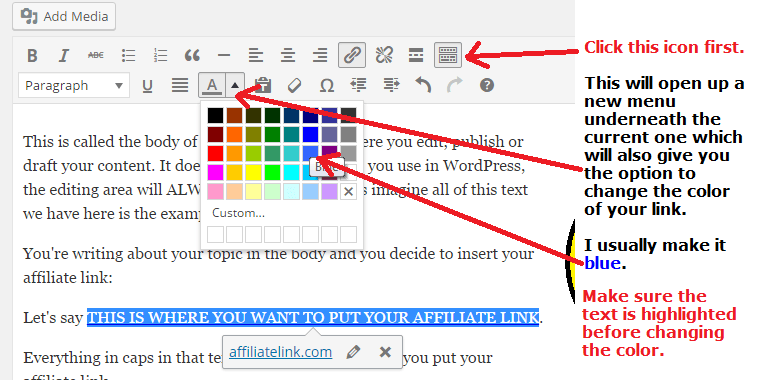This screenshot has height=380, width=770.
Task: Click the Add Media button
Action: pyautogui.click(x=64, y=16)
